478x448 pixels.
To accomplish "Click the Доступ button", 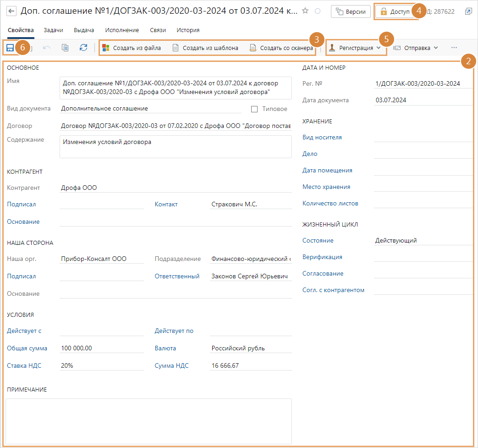I will pos(395,12).
